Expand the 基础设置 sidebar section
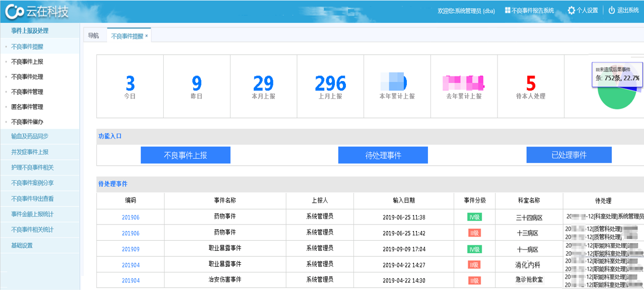 tap(22, 246)
